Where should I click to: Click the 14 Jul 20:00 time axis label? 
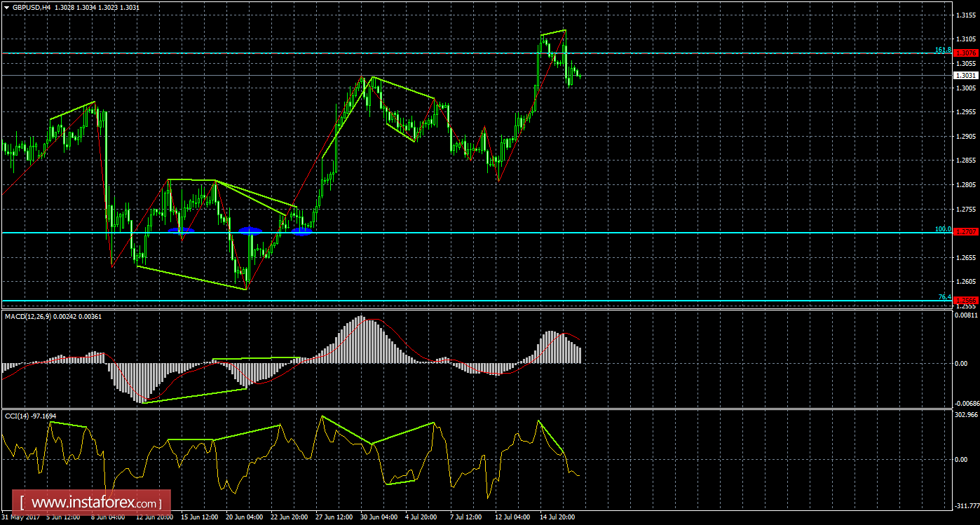[x=556, y=518]
